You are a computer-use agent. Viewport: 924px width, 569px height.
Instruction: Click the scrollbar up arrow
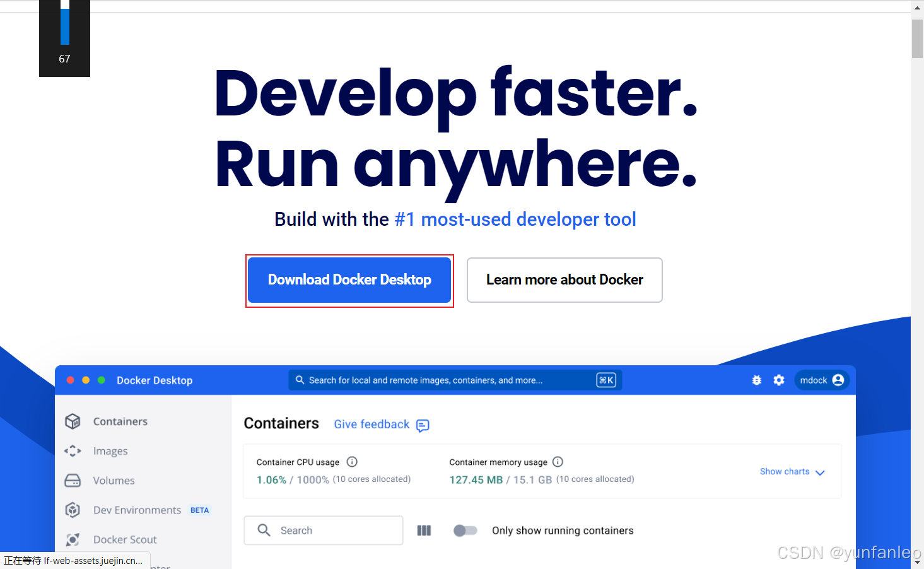pos(917,7)
